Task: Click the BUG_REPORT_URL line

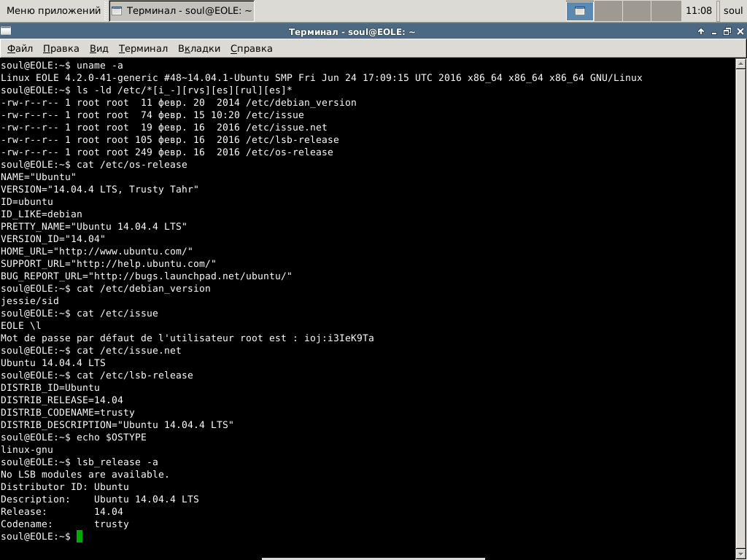Action: (146, 276)
